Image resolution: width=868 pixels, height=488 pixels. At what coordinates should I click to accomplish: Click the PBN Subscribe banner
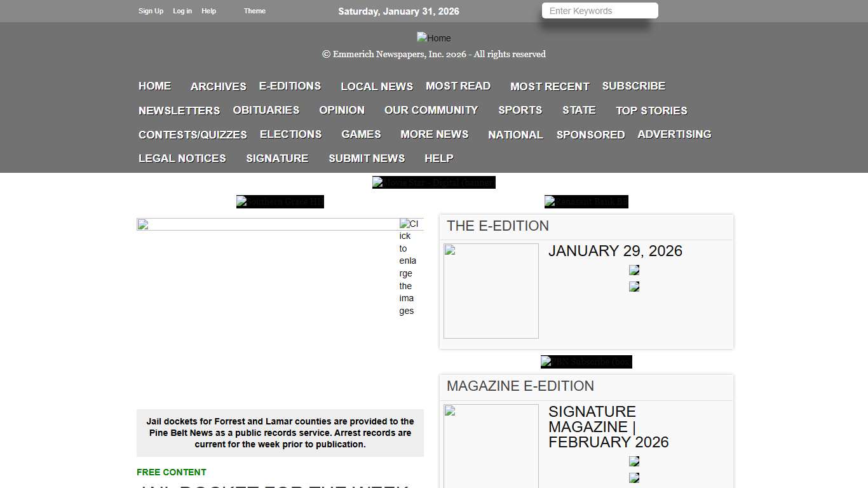click(586, 362)
